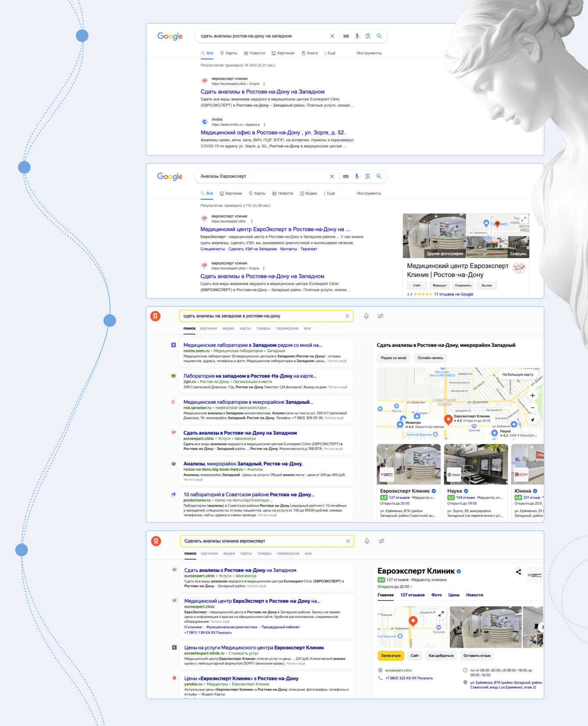Click the magnifier icon in Google "Анализы Евроэксперт" search bar
Viewport: 588px width, 726px height.
pos(379,176)
